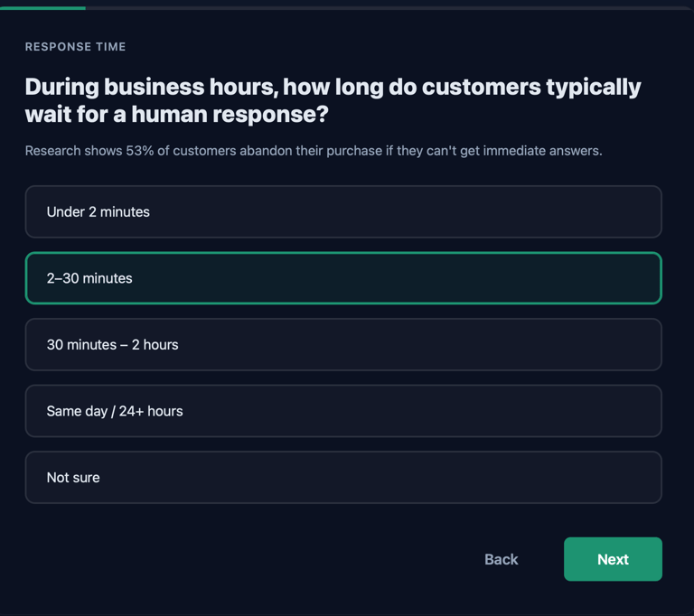Go back with the Back button

(501, 559)
